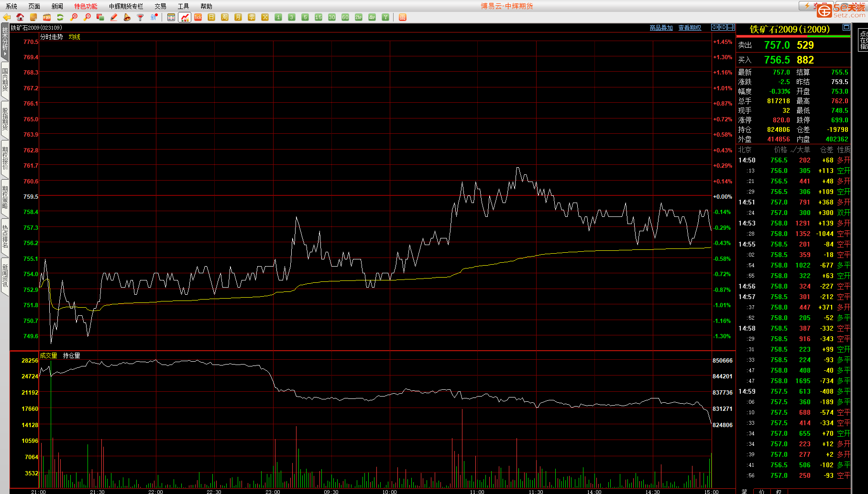Open the filter funnel icon

tap(141, 17)
